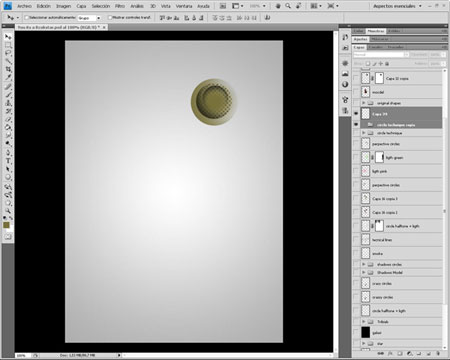
Task: Enable the 'Mostrar controles transf.' checkbox
Action: 110,17
